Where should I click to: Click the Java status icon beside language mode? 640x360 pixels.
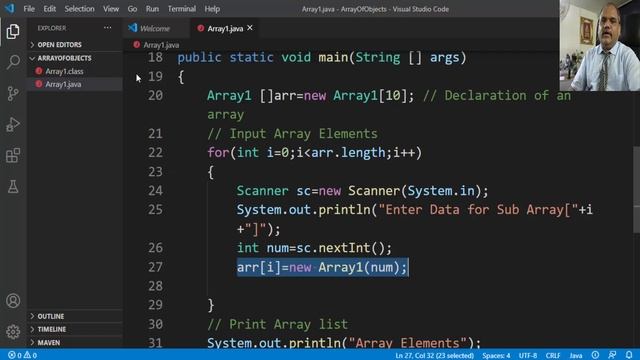(x=596, y=355)
